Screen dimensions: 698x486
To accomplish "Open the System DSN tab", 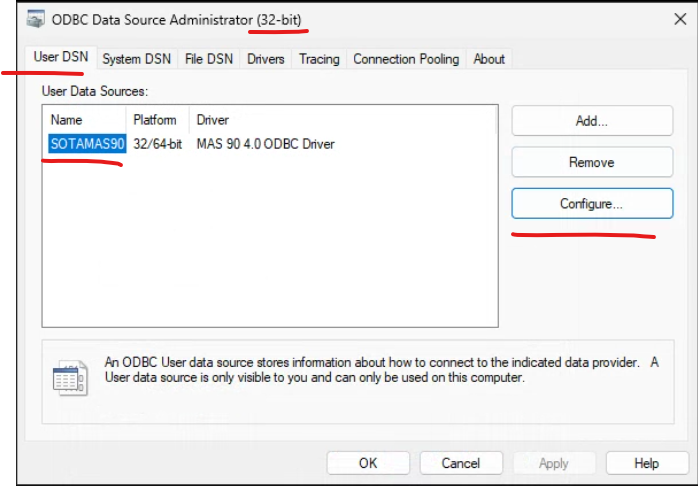I will (137, 59).
